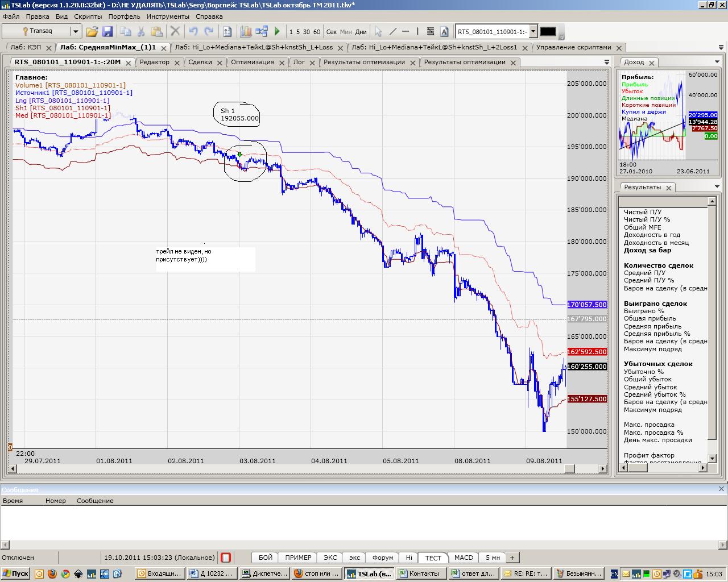
Task: Open the bar chart icon in toolbar
Action: tap(246, 32)
